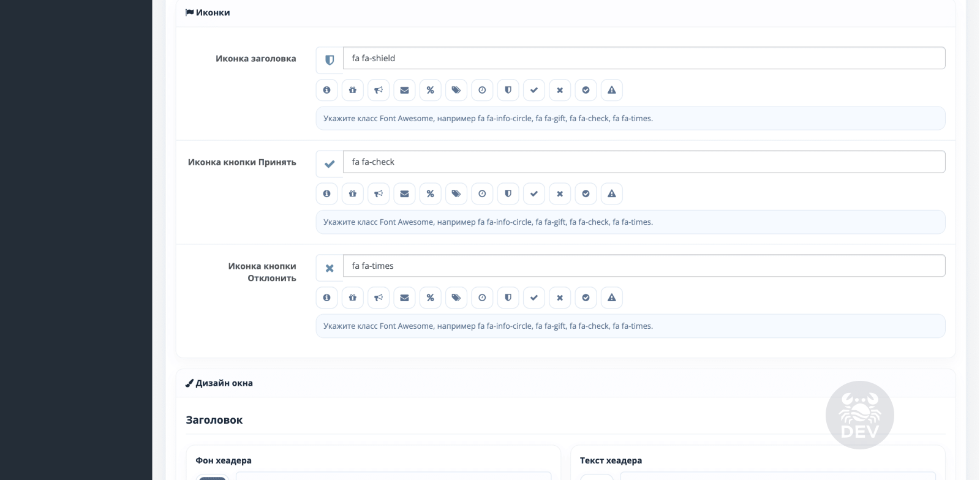Viewport: 980px width, 480px height.
Task: Focus the 'fa fa-times' input field
Action: point(644,266)
